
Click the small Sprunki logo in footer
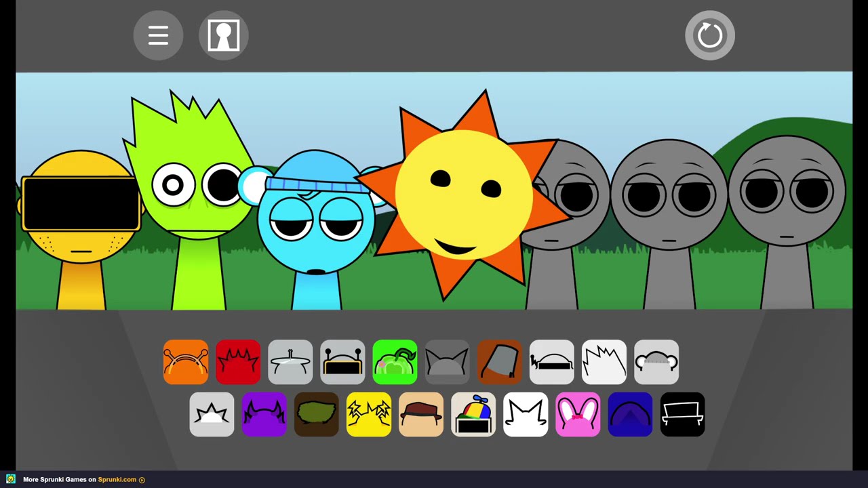pos(11,479)
